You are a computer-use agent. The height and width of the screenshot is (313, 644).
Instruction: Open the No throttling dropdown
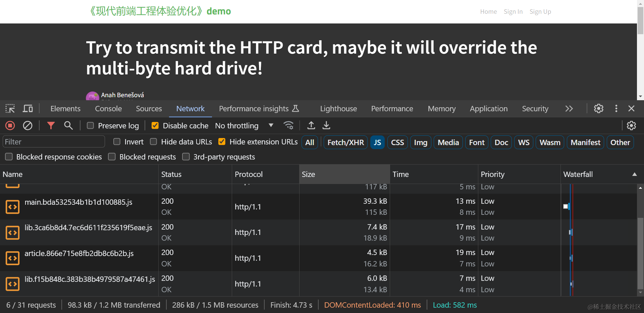click(244, 126)
